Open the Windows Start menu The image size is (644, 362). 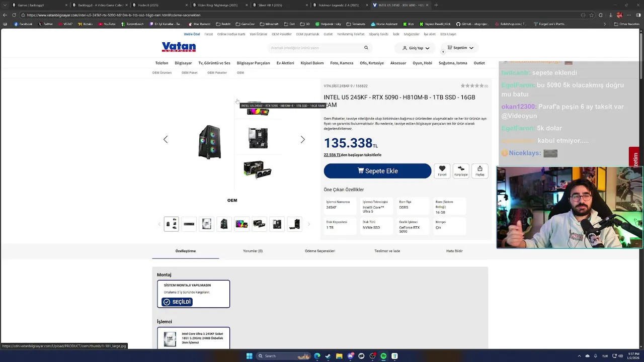tap(249, 356)
